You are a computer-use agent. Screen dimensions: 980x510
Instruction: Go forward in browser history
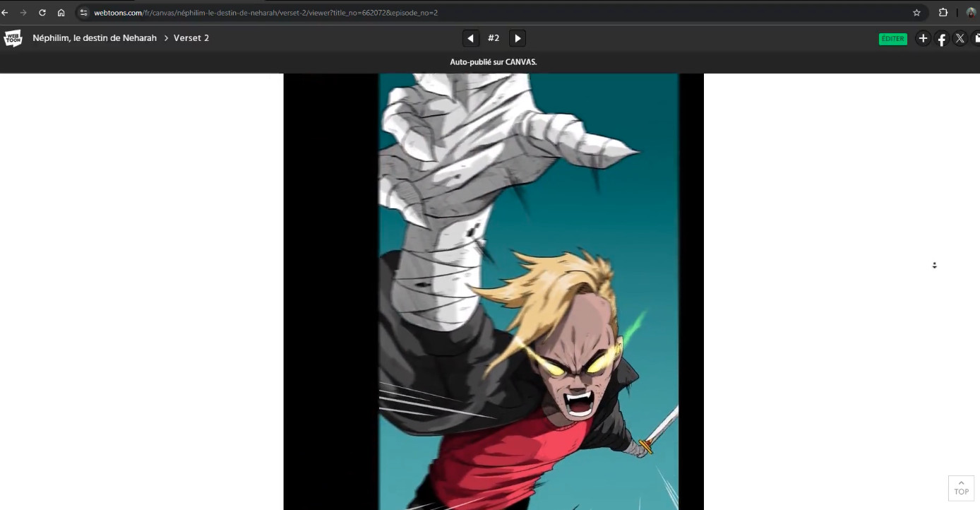23,13
